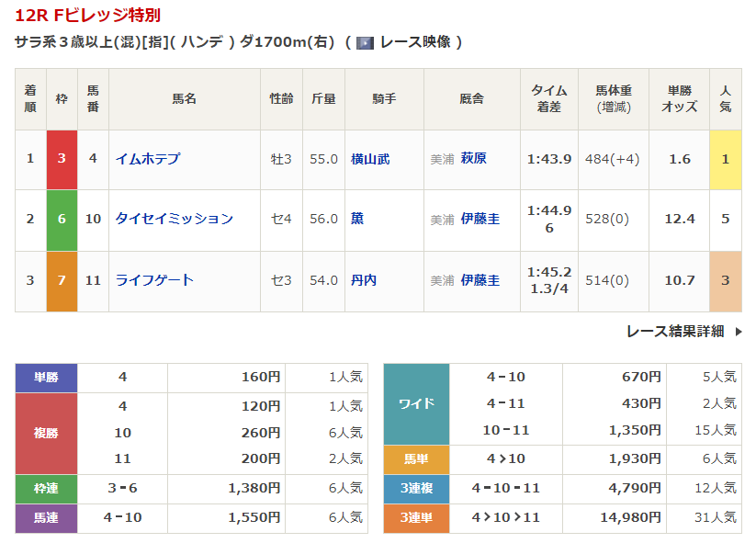756x543 pixels.
Task: Click the race conditions subtitle line
Action: pos(238,42)
